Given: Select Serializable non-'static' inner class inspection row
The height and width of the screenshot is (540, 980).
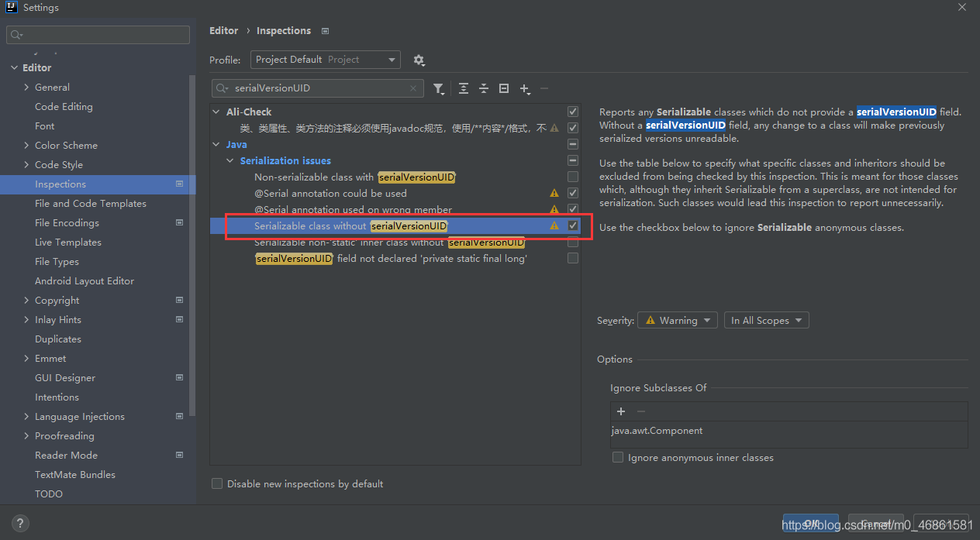Looking at the screenshot, I should point(395,242).
